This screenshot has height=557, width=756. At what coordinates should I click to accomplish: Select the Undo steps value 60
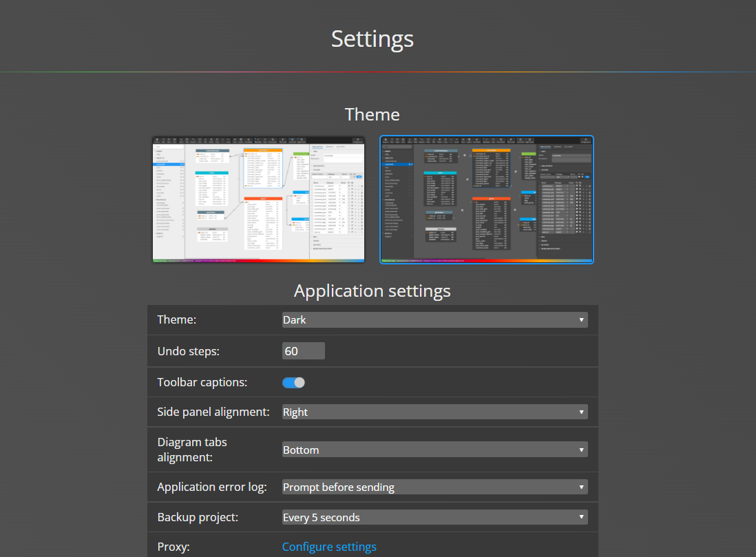tap(293, 350)
